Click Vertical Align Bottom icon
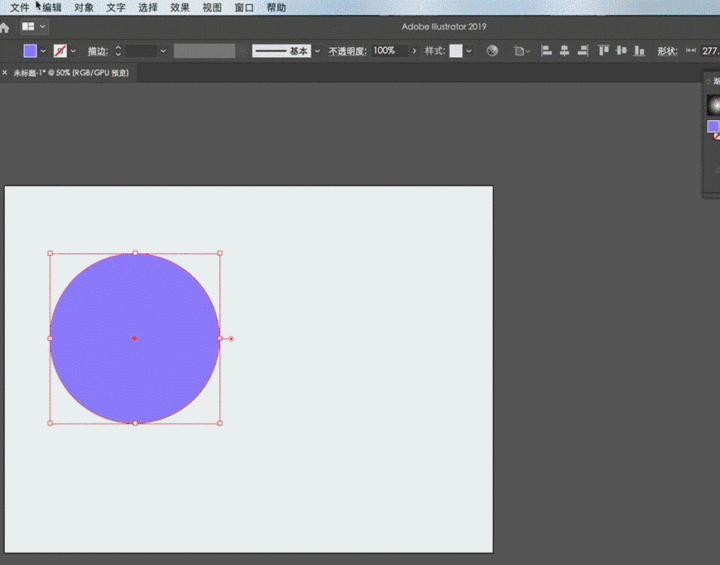 (639, 51)
